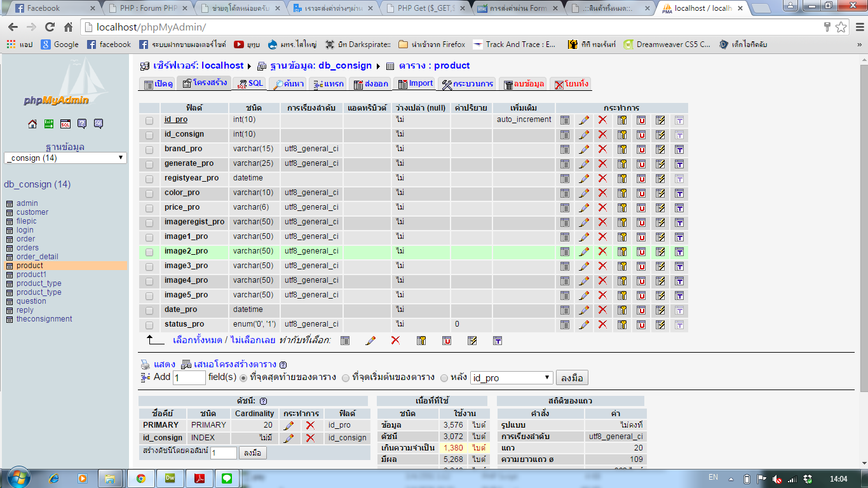
Task: Check the price_pro row checkbox
Action: click(149, 208)
